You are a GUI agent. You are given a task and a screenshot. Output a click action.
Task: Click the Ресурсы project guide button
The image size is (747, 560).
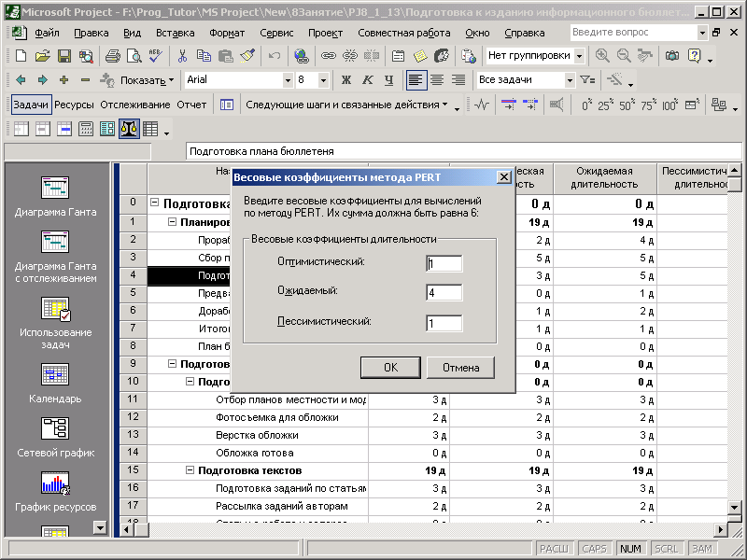coord(74,105)
